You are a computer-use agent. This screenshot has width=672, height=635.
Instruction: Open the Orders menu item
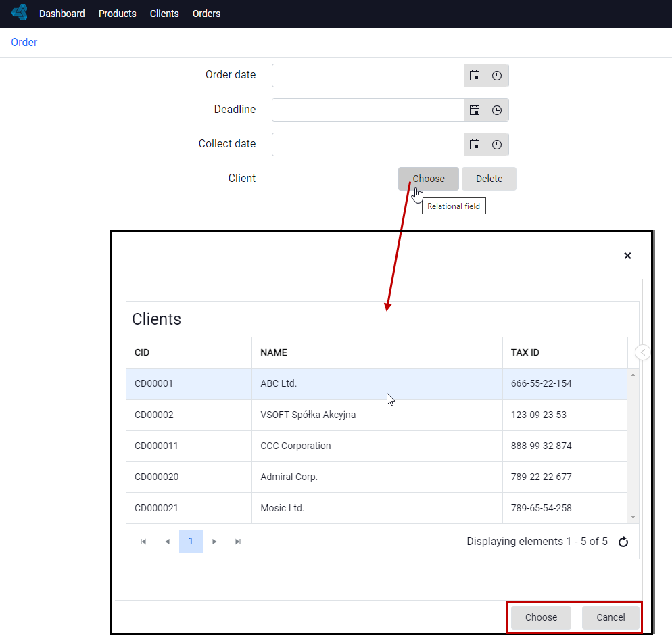click(x=207, y=14)
